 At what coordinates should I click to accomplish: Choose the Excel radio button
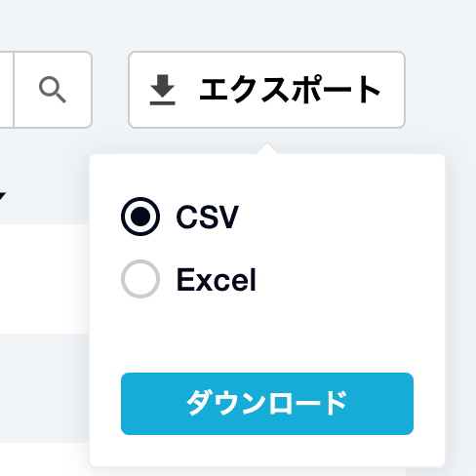(140, 279)
